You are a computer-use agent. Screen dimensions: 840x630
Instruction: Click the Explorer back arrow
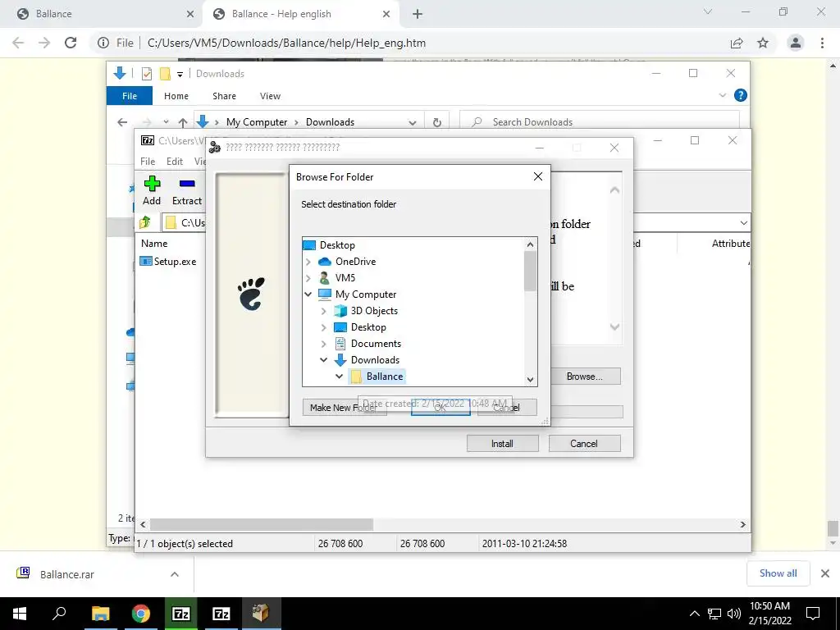pos(122,122)
